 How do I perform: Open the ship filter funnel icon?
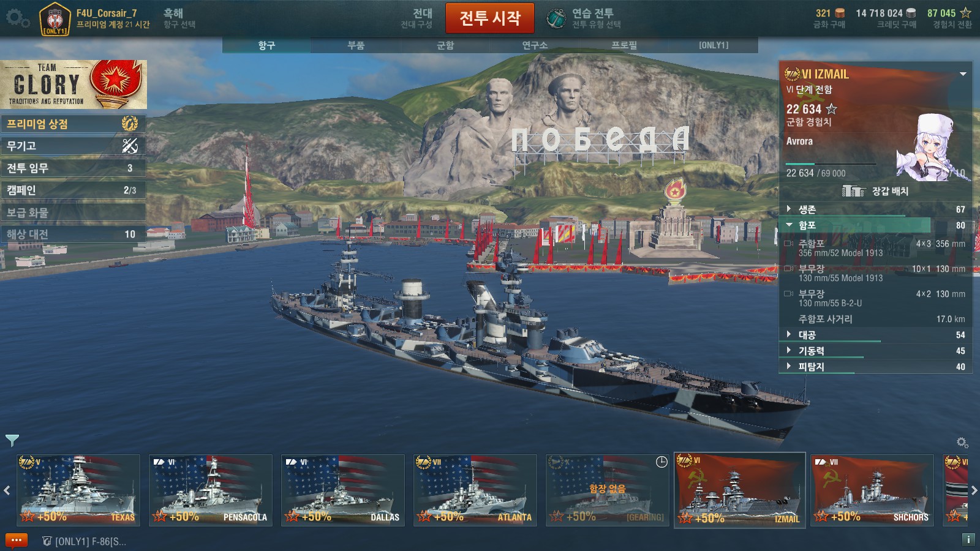tap(12, 440)
